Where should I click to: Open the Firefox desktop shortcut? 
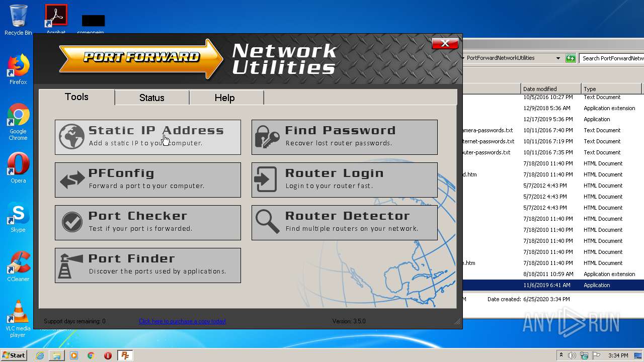click(x=18, y=69)
